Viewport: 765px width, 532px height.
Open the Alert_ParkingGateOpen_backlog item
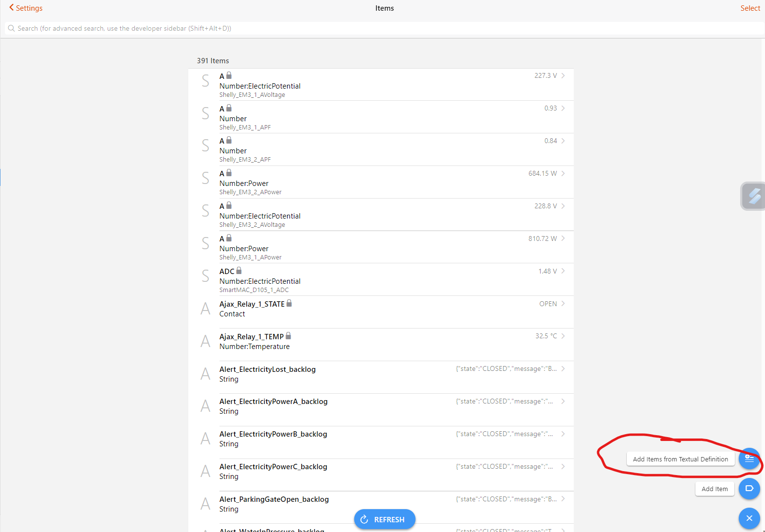coord(381,508)
